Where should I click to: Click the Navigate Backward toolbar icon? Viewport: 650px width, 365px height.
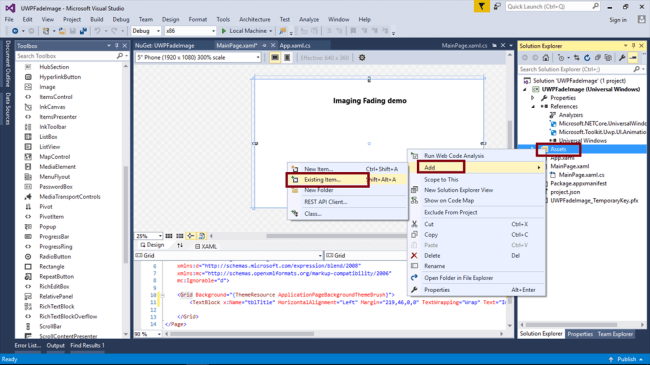click(x=15, y=31)
